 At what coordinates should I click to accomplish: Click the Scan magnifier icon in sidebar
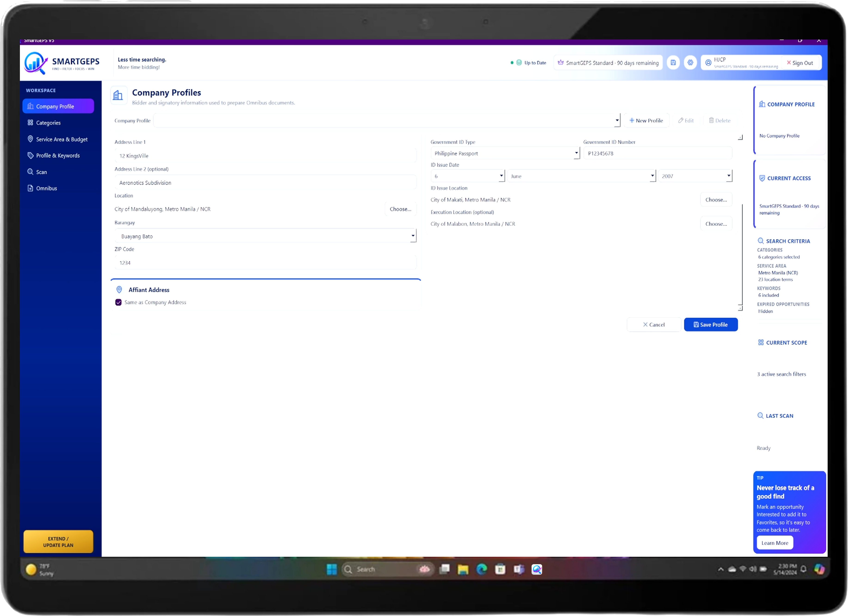[x=30, y=172]
